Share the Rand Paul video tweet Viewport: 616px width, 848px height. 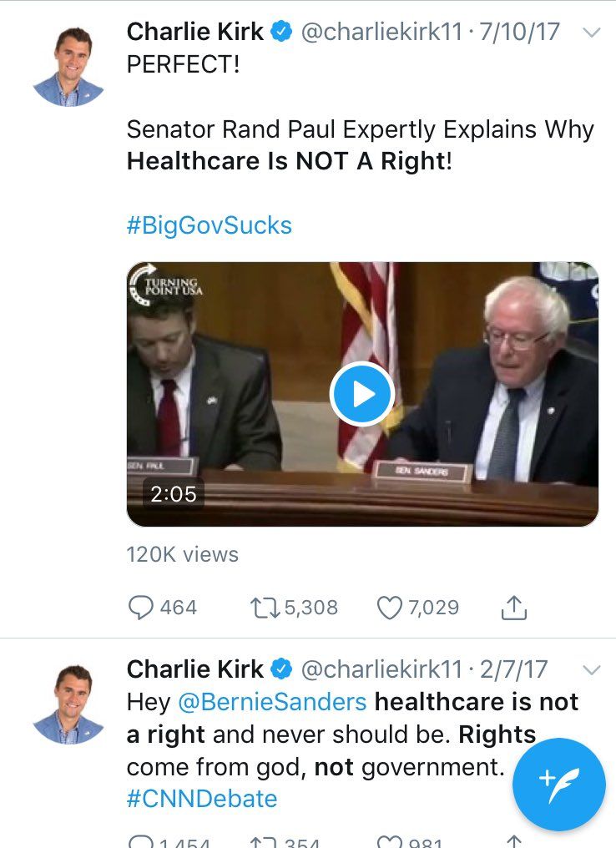(513, 608)
